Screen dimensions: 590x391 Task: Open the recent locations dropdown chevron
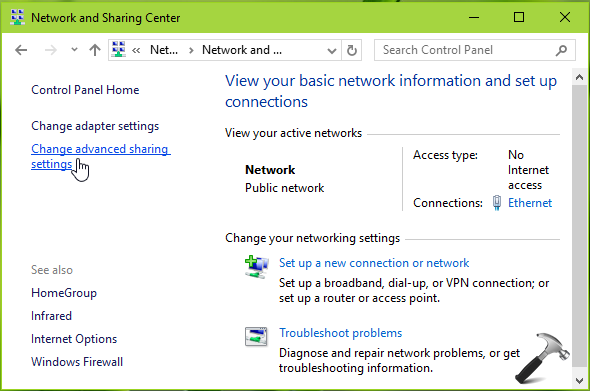pos(74,49)
